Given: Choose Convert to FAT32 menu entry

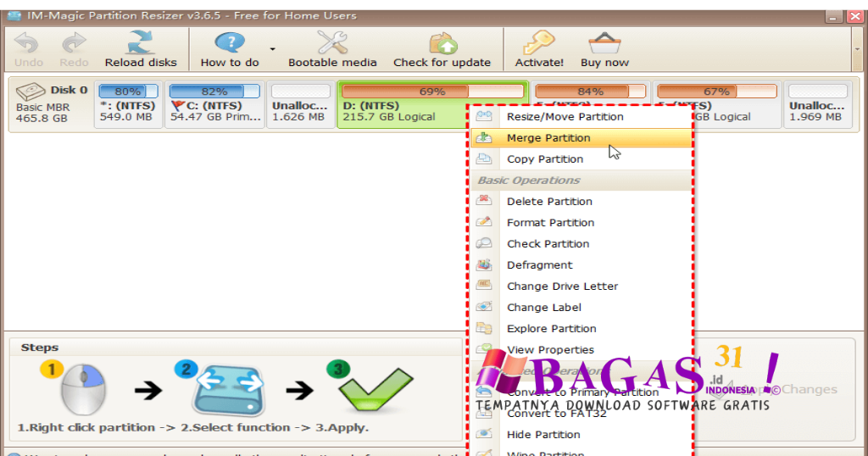Looking at the screenshot, I should [x=581, y=414].
